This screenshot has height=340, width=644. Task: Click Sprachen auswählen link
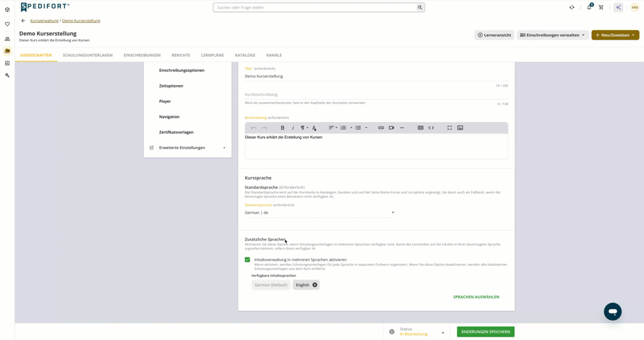[x=476, y=297]
